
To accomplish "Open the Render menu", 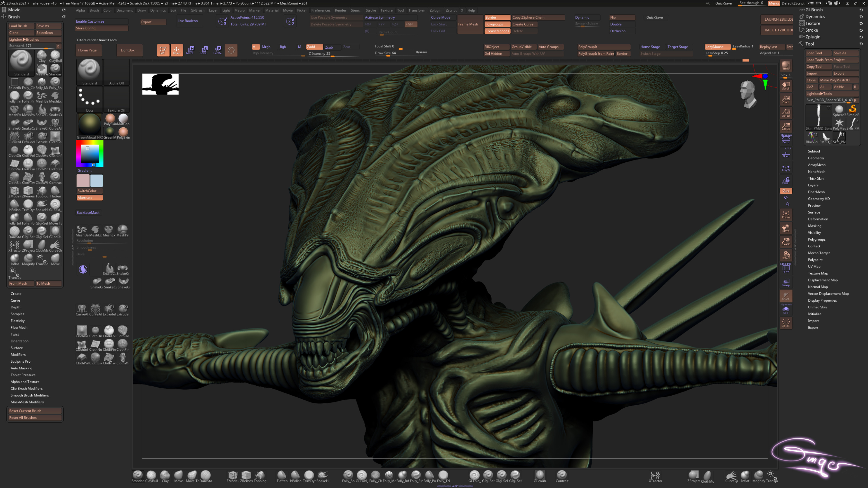I will 340,10.
